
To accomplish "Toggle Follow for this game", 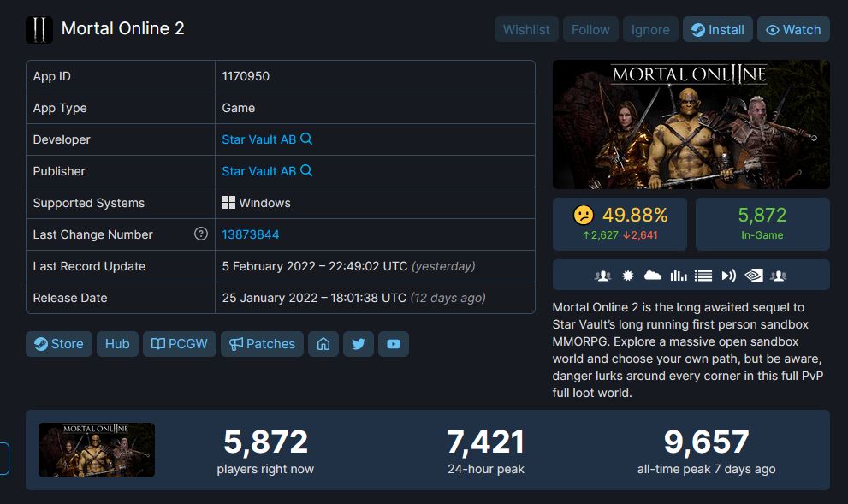I will pos(590,29).
